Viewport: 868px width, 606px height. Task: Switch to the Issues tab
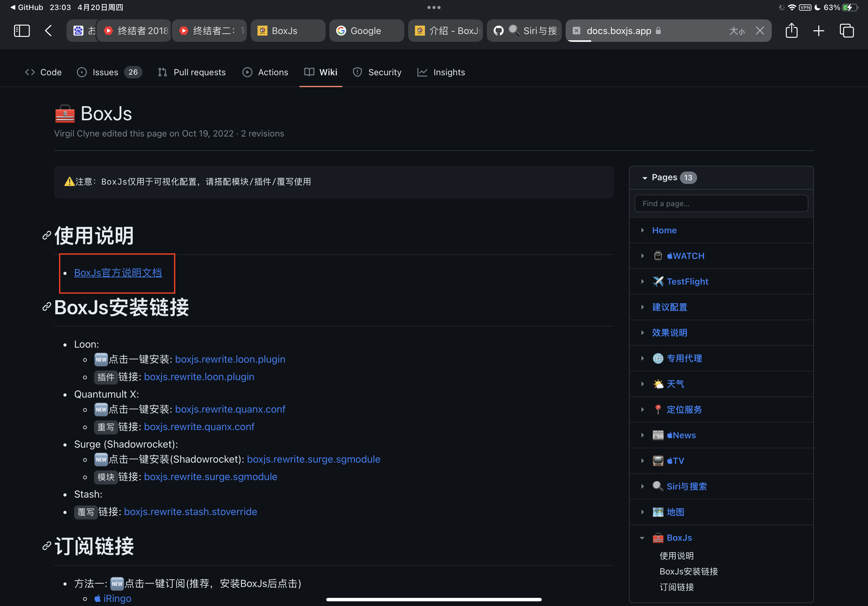click(x=105, y=72)
